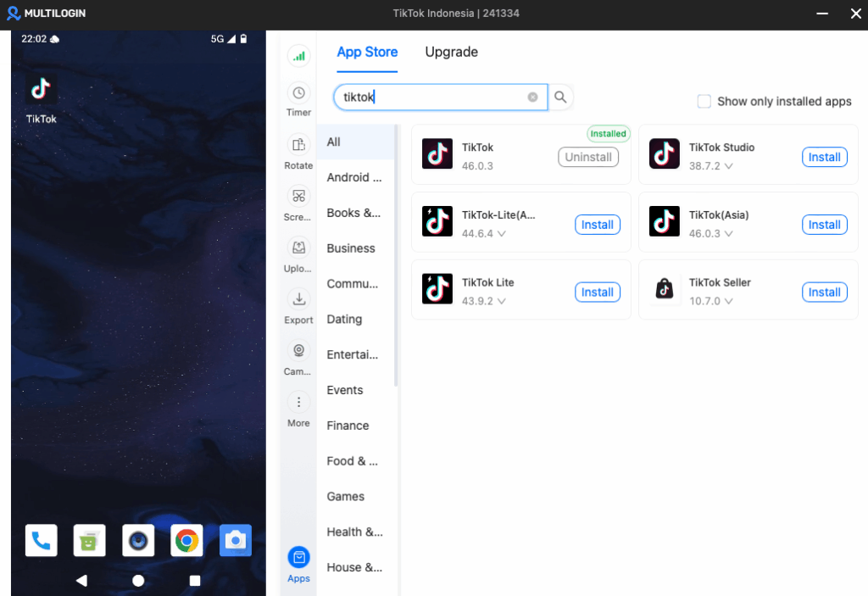This screenshot has width=868, height=596.
Task: Expand TikTok Seller version 10.7.0 dropdown
Action: click(x=728, y=301)
